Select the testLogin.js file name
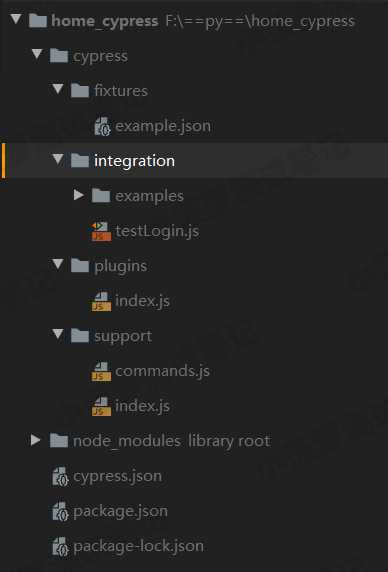Viewport: 388px width, 572px height. [x=157, y=231]
